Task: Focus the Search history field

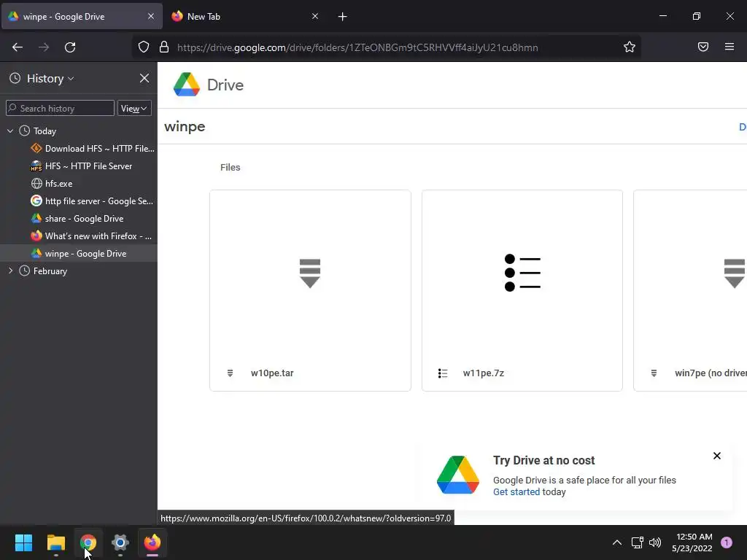Action: pos(60,109)
